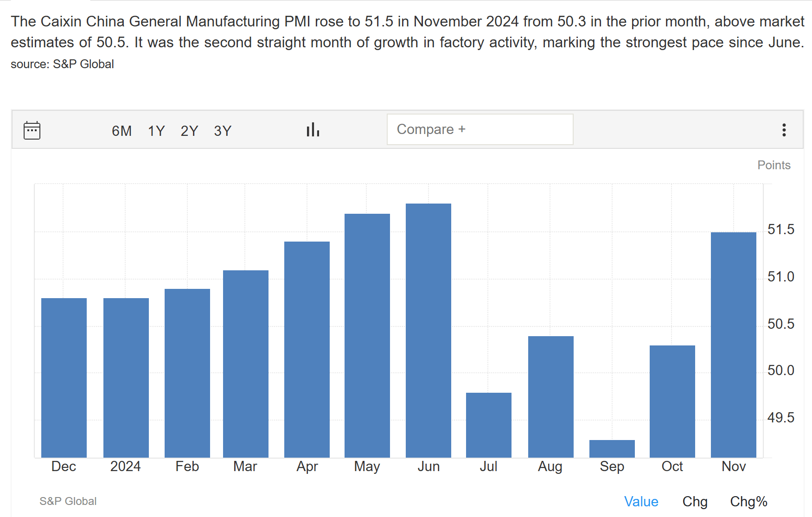
Task: Click the May bar in chart
Action: point(367,336)
